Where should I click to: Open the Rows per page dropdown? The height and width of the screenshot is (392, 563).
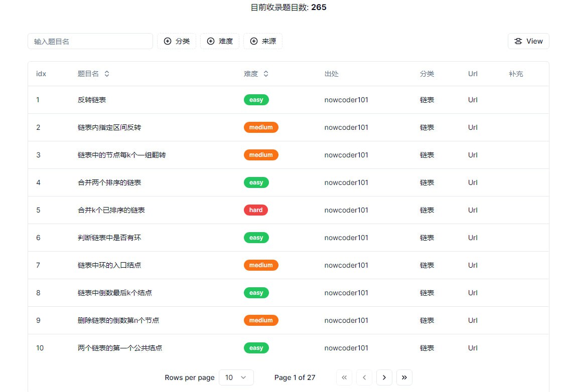236,377
